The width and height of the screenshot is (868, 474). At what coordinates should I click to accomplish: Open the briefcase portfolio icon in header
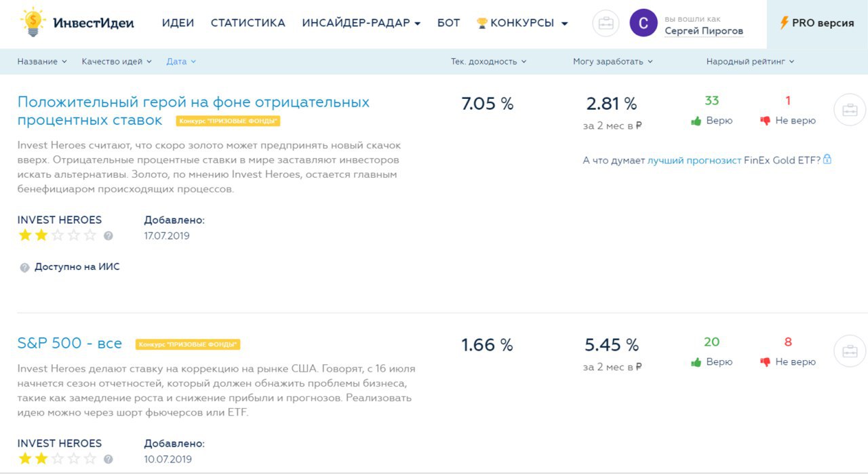(x=606, y=23)
